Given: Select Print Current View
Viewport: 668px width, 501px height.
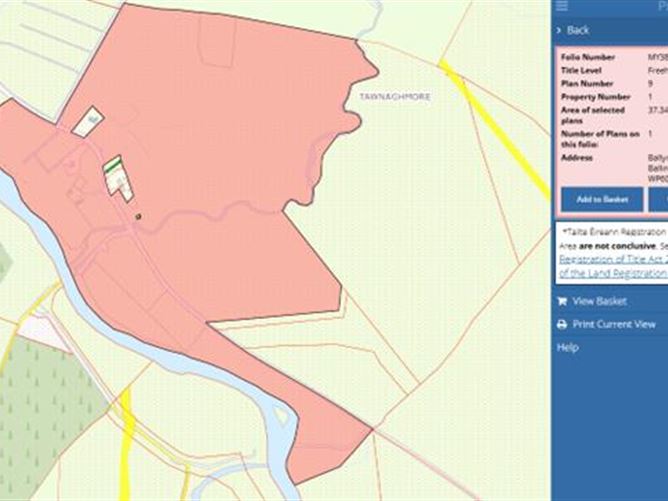Looking at the screenshot, I should tap(613, 325).
